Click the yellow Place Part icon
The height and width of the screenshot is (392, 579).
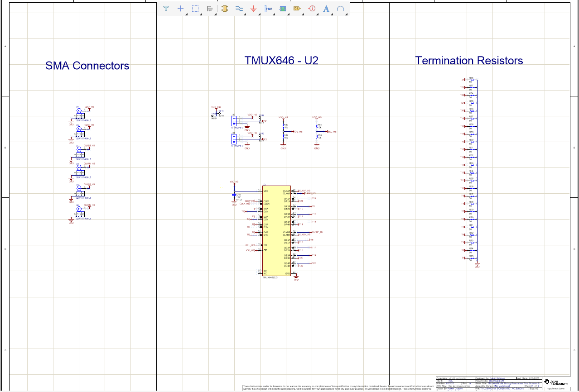224,8
